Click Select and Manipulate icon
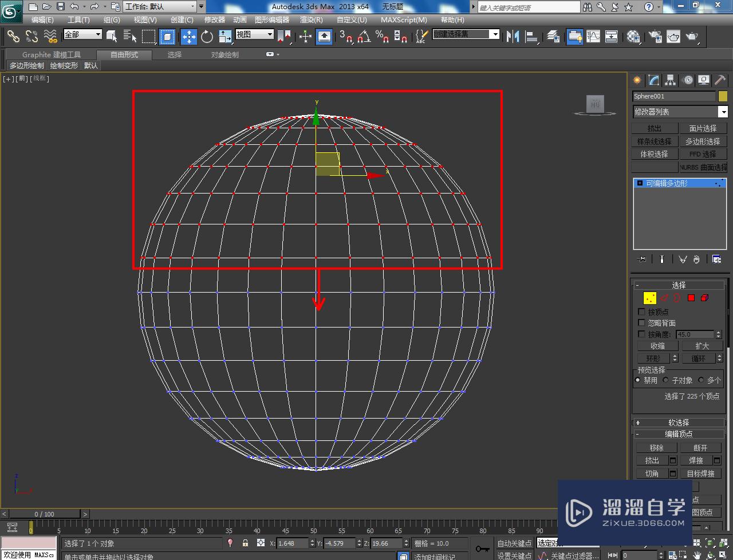Image resolution: width=733 pixels, height=560 pixels. tap(305, 37)
